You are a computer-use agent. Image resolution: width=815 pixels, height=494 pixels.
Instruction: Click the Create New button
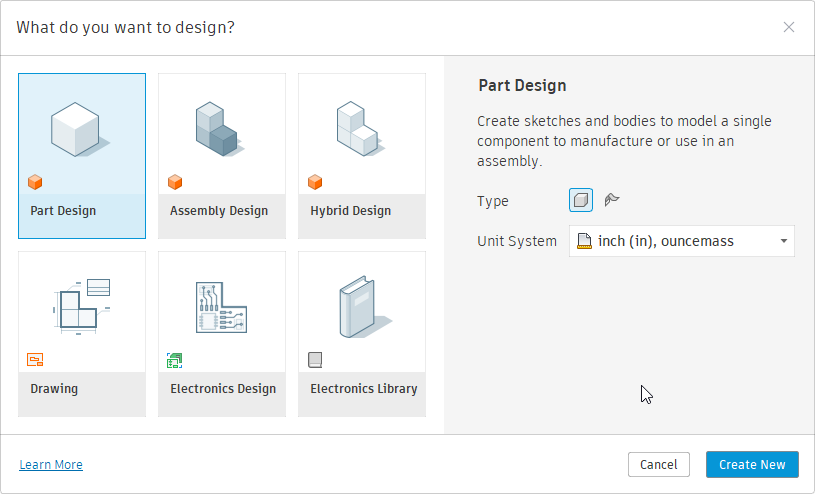[752, 464]
